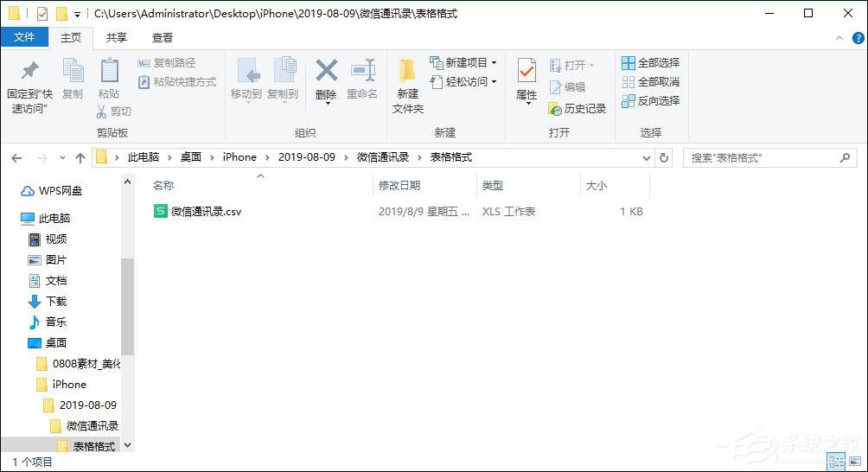This screenshot has width=868, height=472.
Task: Select 此电脑 in the navigation pane
Action: coord(46,218)
